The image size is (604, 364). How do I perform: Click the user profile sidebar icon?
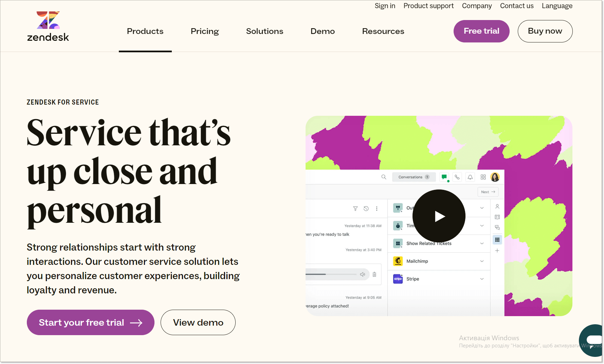pyautogui.click(x=497, y=206)
